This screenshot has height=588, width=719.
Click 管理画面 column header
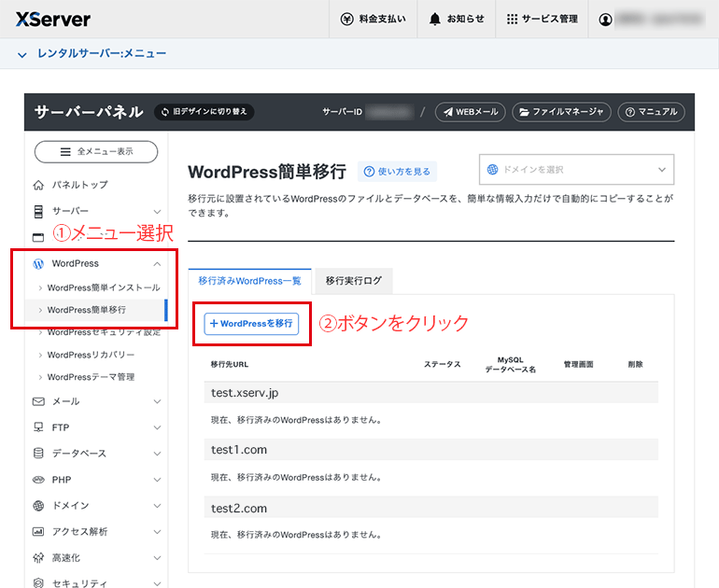click(x=578, y=364)
